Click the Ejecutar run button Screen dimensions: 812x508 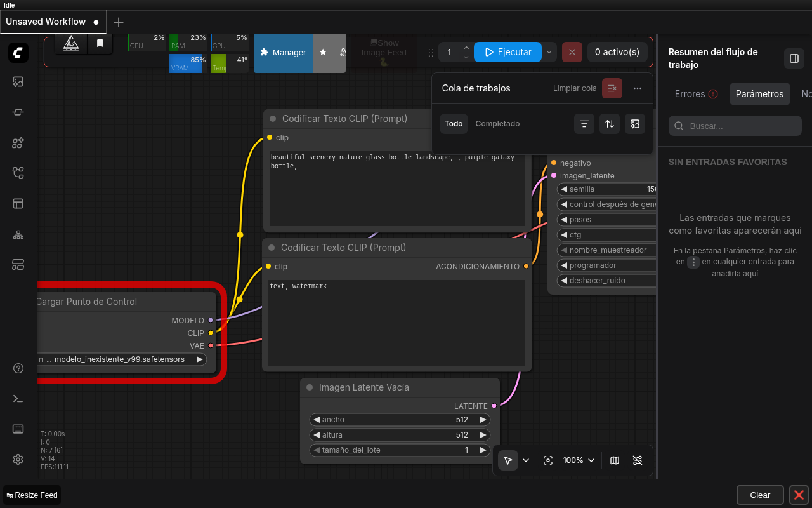[x=507, y=52]
